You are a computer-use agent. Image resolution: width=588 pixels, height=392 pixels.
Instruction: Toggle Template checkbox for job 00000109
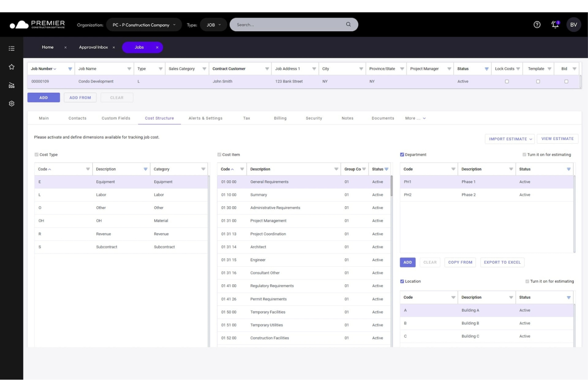pos(538,81)
